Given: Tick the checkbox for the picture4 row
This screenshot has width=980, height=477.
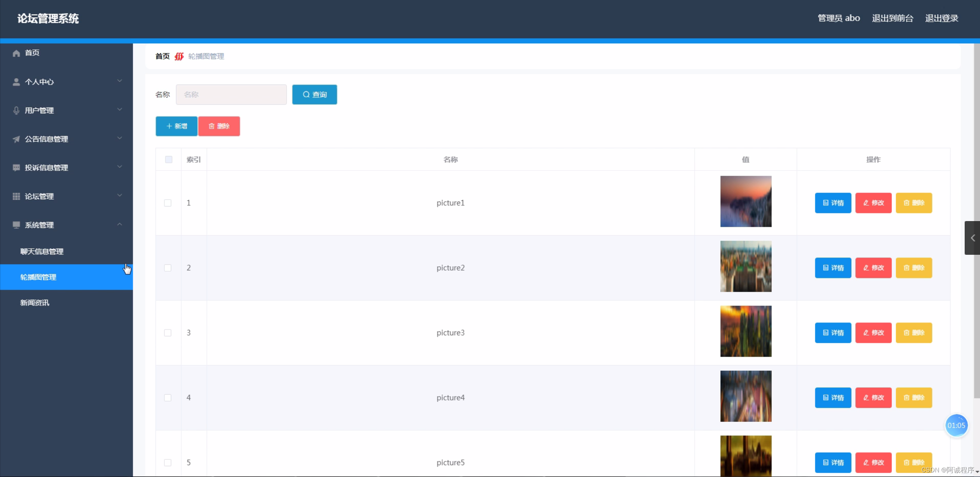Looking at the screenshot, I should click(168, 398).
